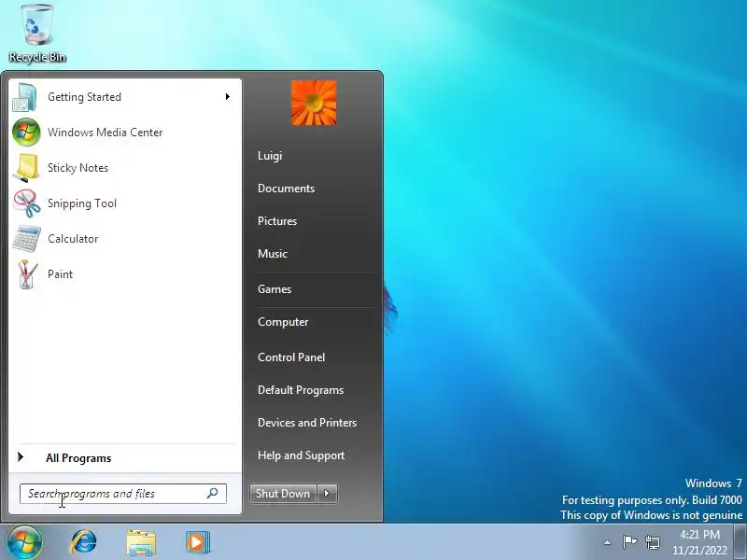Open Documents library
747x560 pixels.
tap(286, 189)
